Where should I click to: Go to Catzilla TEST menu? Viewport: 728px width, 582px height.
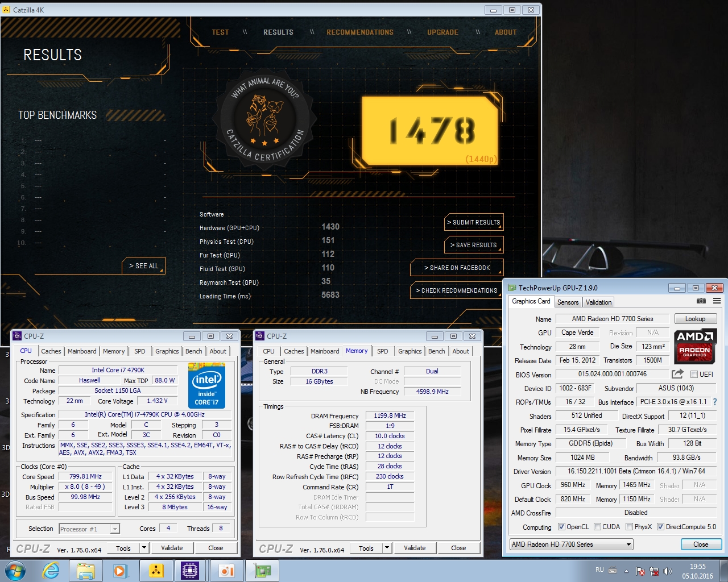coord(221,32)
